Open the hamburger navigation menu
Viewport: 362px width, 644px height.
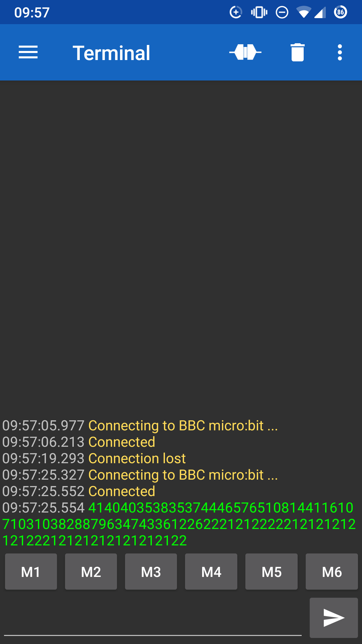pyautogui.click(x=28, y=52)
